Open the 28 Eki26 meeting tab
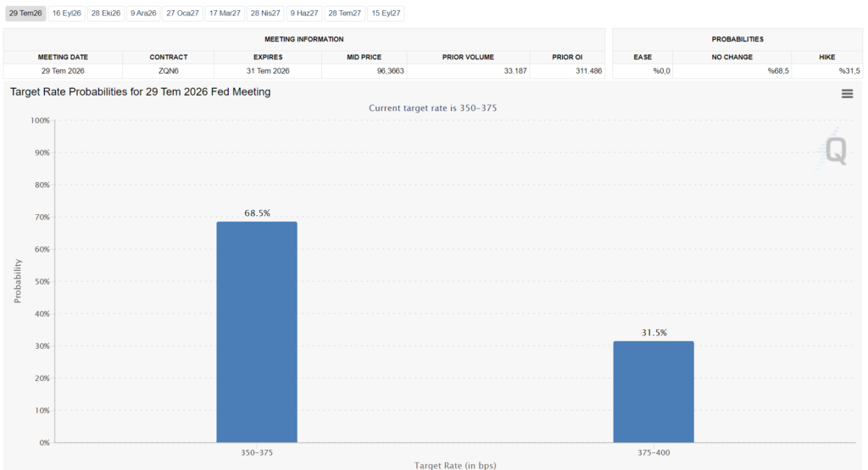The width and height of the screenshot is (868, 470). click(x=106, y=14)
